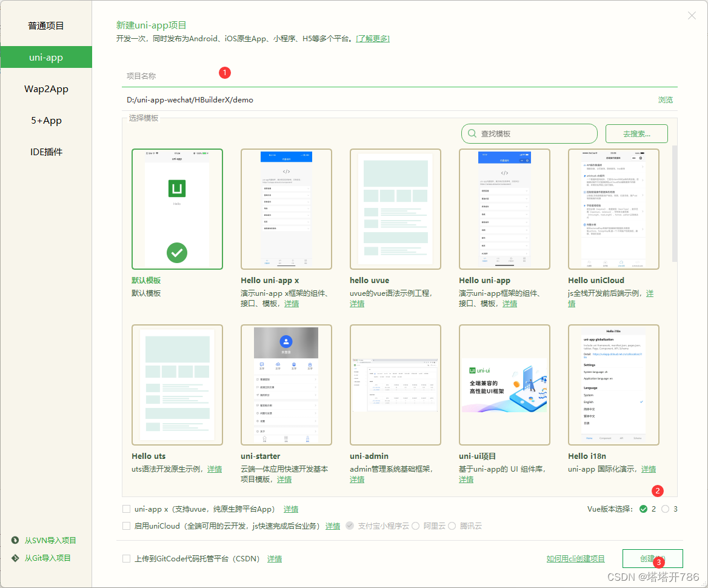Open the IDE插件 section
Viewport: 708px width, 588px height.
coord(45,152)
